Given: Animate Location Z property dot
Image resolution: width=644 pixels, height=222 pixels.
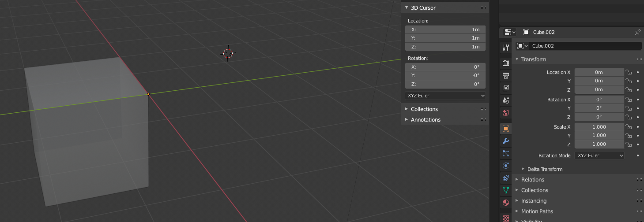Looking at the screenshot, I should pyautogui.click(x=638, y=90).
